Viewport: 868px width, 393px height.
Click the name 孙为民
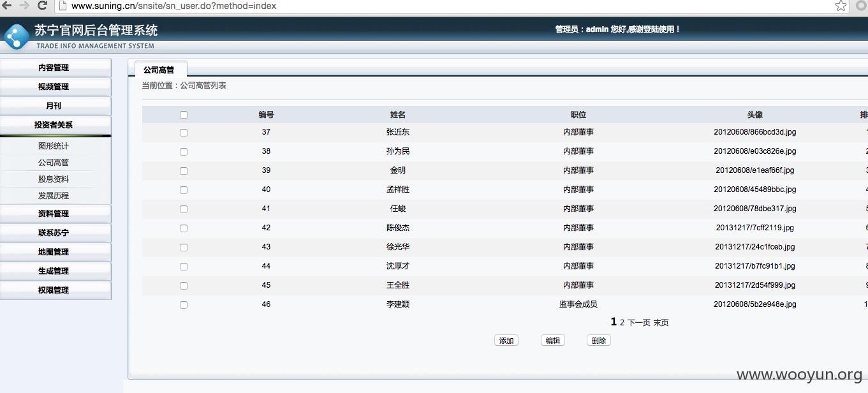[398, 151]
